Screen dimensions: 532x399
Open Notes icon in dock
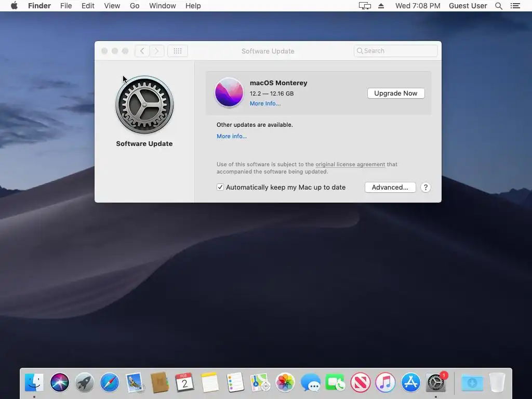210,382
